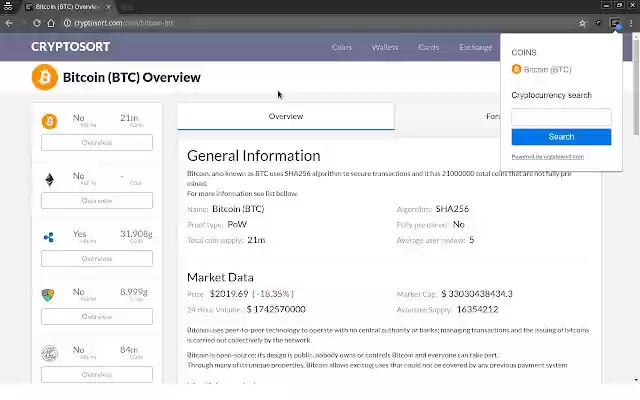640x400 pixels.
Task: Click the Overview button for Ethereum card
Action: pos(97,200)
